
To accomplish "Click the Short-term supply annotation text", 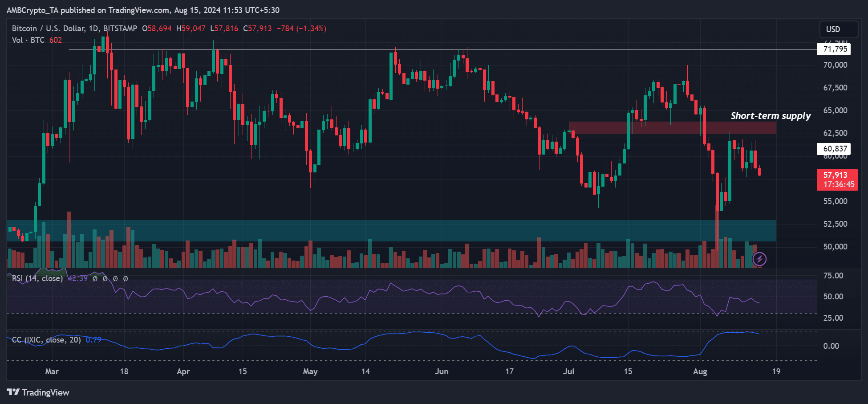I will point(771,116).
